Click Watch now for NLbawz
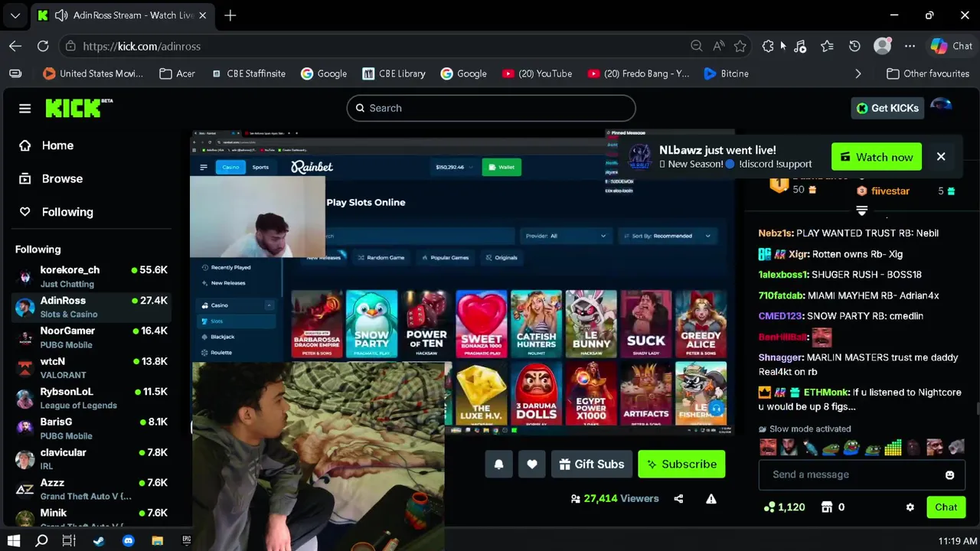This screenshot has height=551, width=980. pyautogui.click(x=877, y=157)
